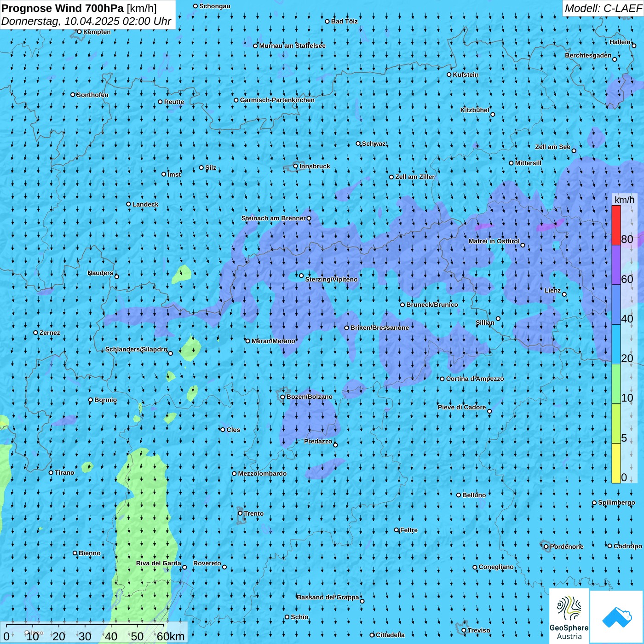Click the Landeck city label
This screenshot has height=644, width=644.
tap(145, 204)
